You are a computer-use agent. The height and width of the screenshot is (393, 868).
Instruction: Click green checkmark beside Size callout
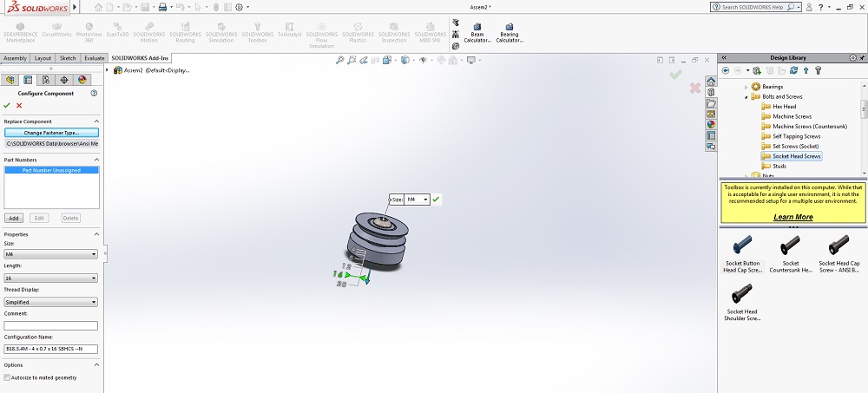[x=437, y=200]
